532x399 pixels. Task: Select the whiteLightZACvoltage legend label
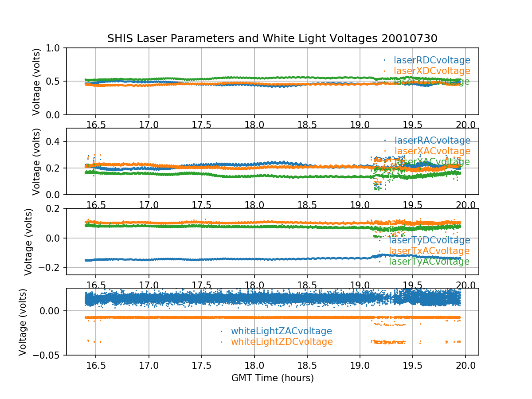(x=281, y=331)
